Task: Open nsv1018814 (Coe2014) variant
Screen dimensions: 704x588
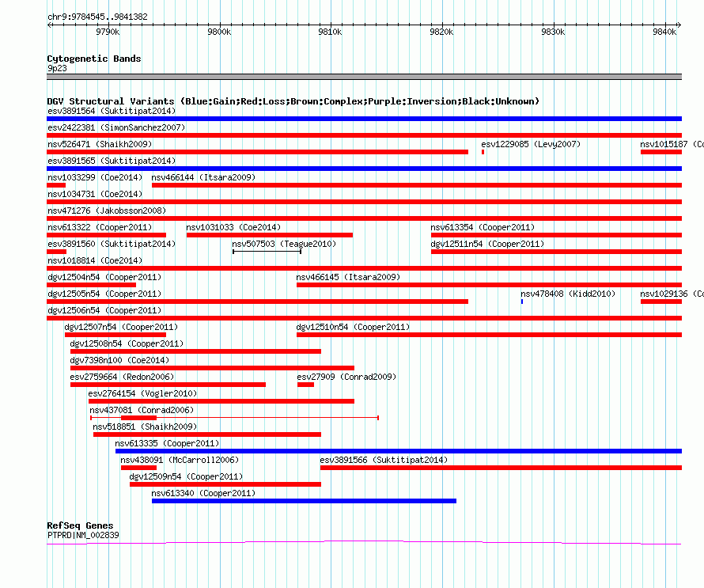Action: [x=95, y=260]
